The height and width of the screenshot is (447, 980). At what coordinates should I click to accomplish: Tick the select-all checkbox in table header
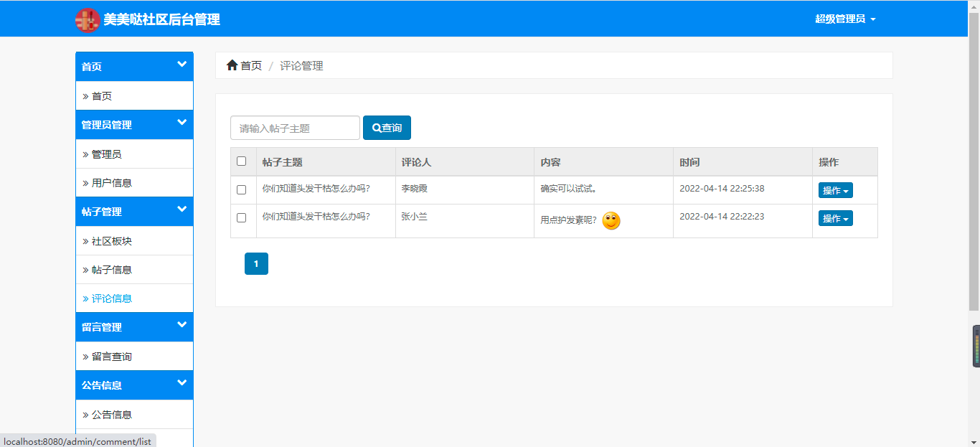[x=241, y=161]
